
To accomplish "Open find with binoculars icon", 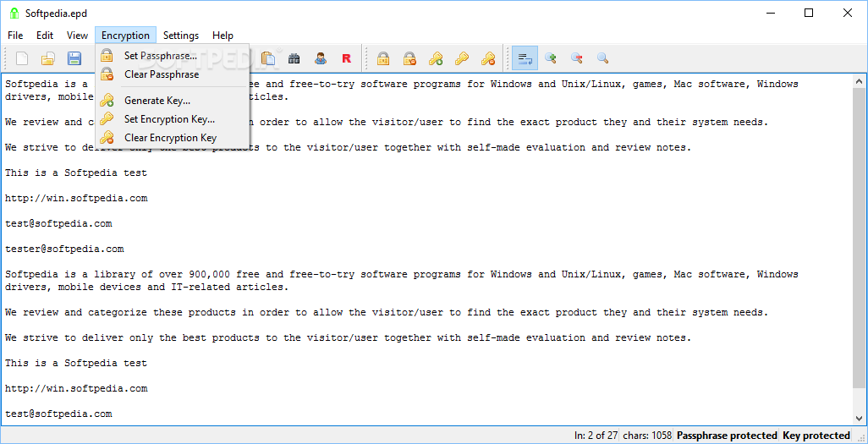I will [294, 58].
